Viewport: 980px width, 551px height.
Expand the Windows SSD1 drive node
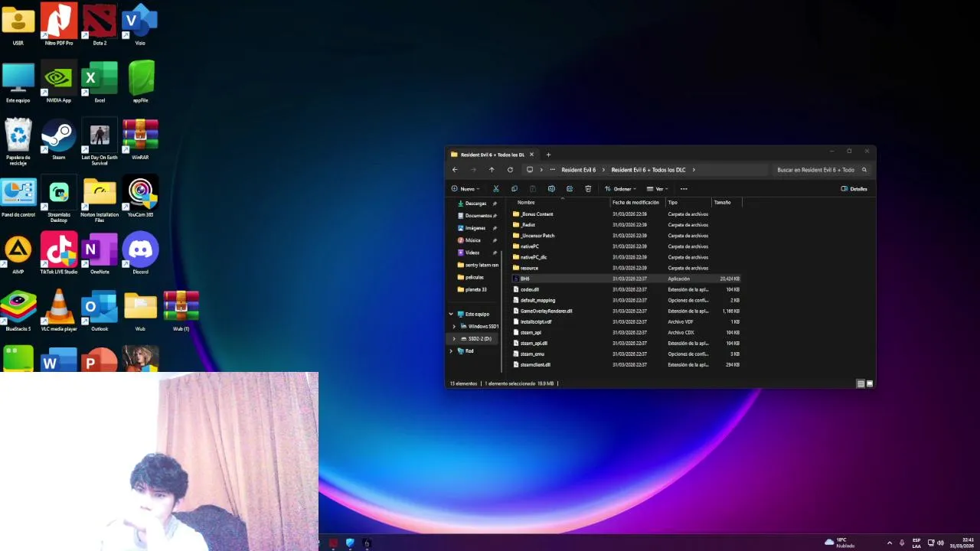tap(454, 326)
